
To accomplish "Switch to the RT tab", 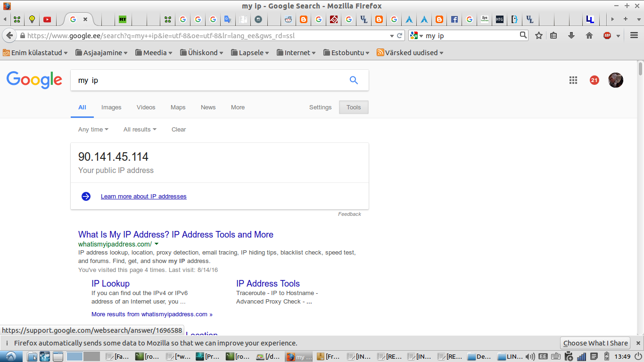I will (x=123, y=19).
